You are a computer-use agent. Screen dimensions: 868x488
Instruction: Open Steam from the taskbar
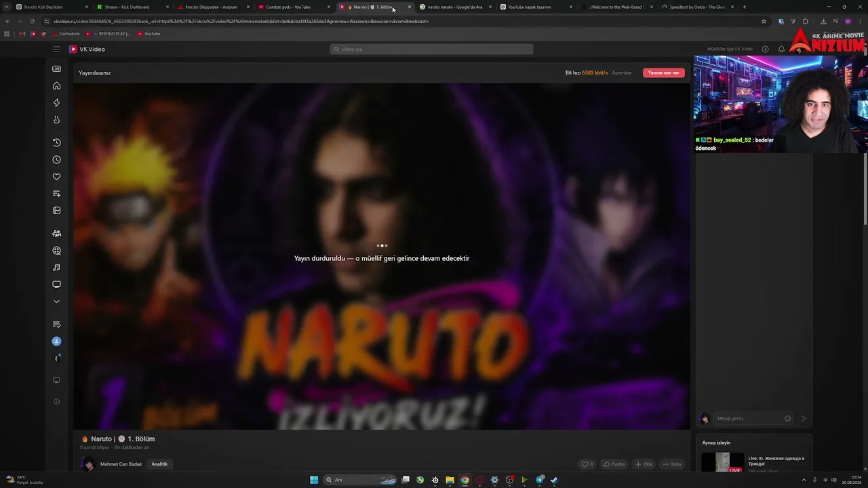coord(554,480)
